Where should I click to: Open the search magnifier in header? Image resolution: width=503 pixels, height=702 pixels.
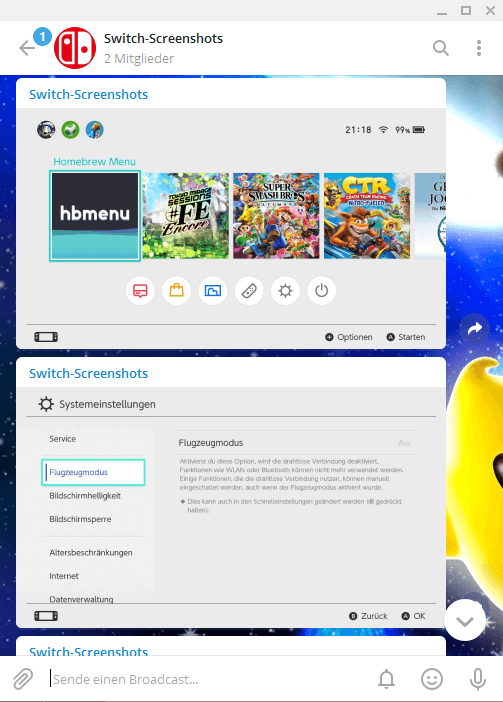point(441,48)
